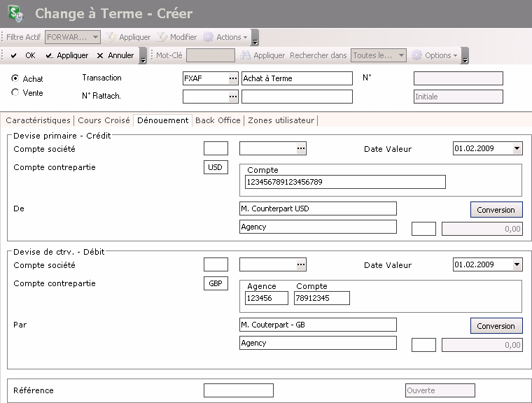Click Conversion button in Débit section

coord(496,326)
